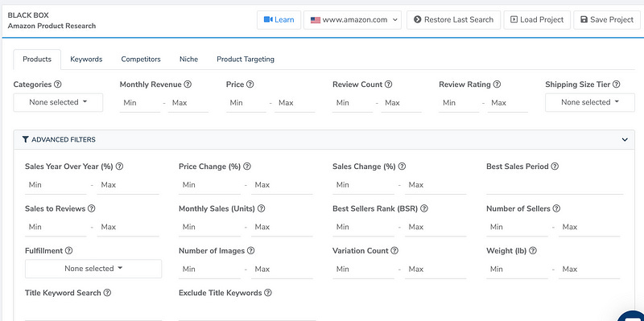Open the Categories dropdown
Viewport: 644px width, 321px height.
pos(58,102)
